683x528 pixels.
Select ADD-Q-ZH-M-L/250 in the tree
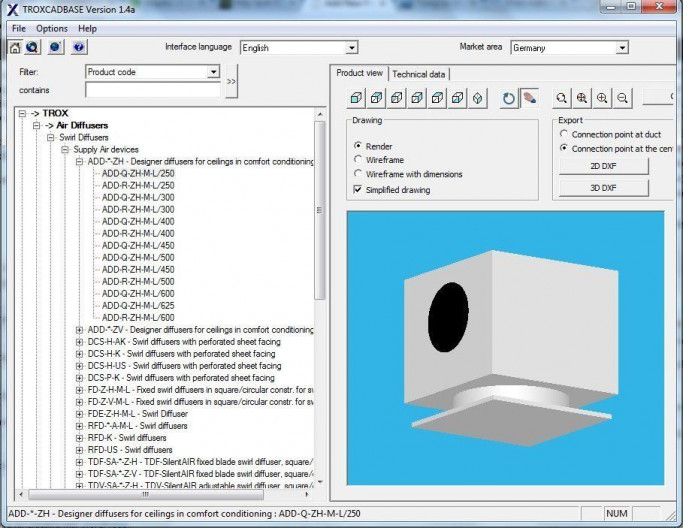coord(138,173)
